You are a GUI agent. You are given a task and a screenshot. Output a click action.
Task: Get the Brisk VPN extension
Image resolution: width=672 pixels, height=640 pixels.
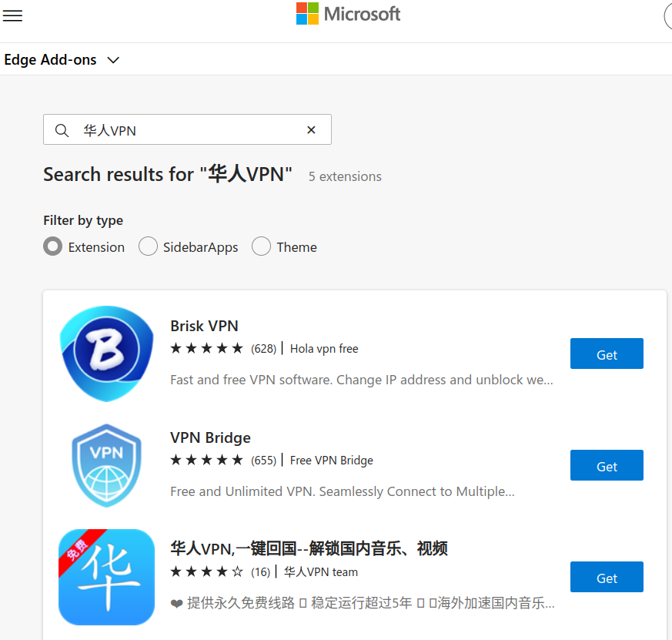(x=607, y=354)
